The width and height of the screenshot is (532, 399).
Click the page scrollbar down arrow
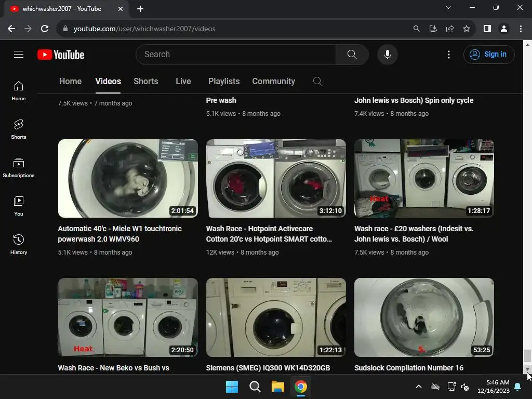click(x=527, y=369)
